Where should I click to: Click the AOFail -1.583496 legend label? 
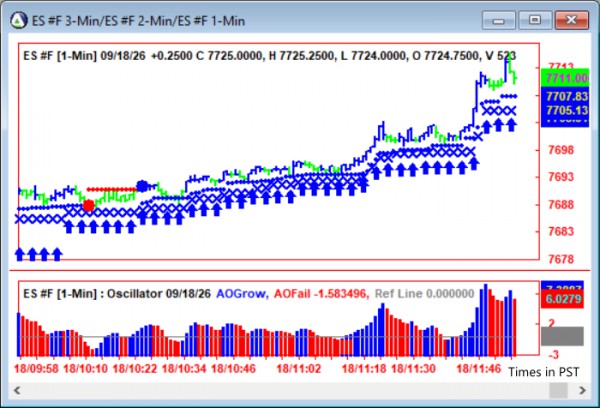(321, 294)
